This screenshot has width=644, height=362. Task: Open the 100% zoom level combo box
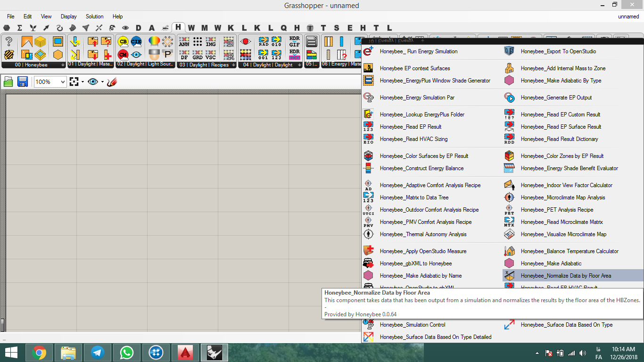[50, 82]
